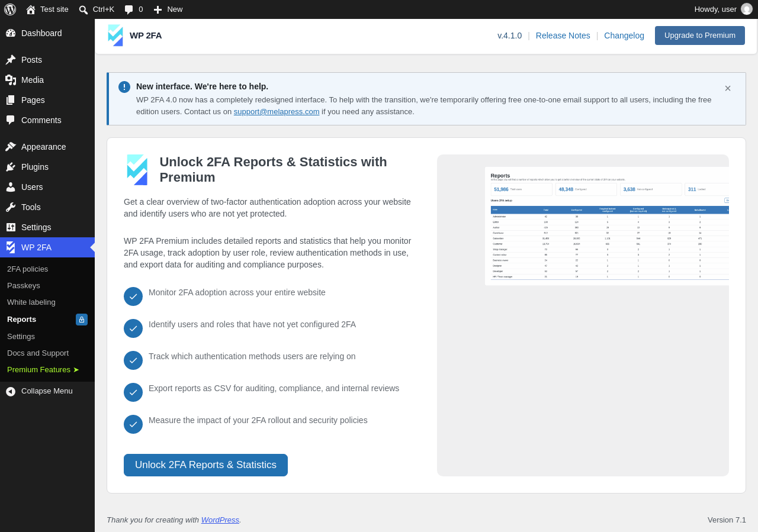Open Passkeys submenu item
Viewport: 758px width, 532px height.
(x=24, y=285)
